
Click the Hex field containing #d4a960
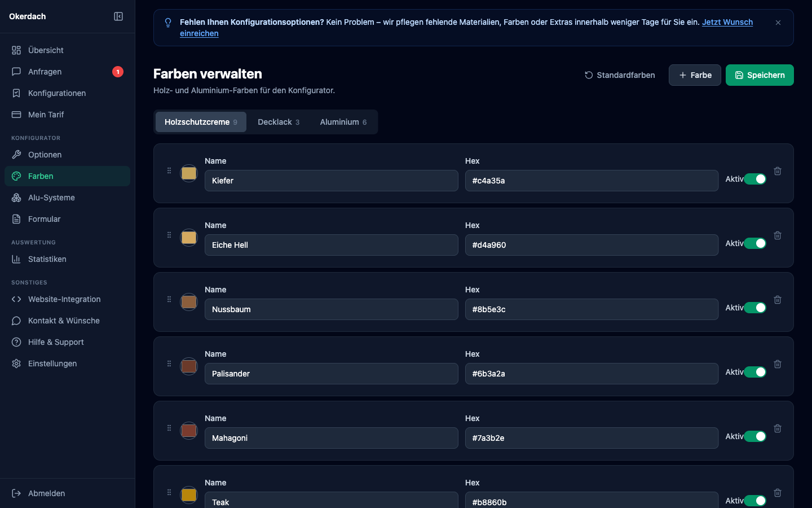pyautogui.click(x=592, y=245)
